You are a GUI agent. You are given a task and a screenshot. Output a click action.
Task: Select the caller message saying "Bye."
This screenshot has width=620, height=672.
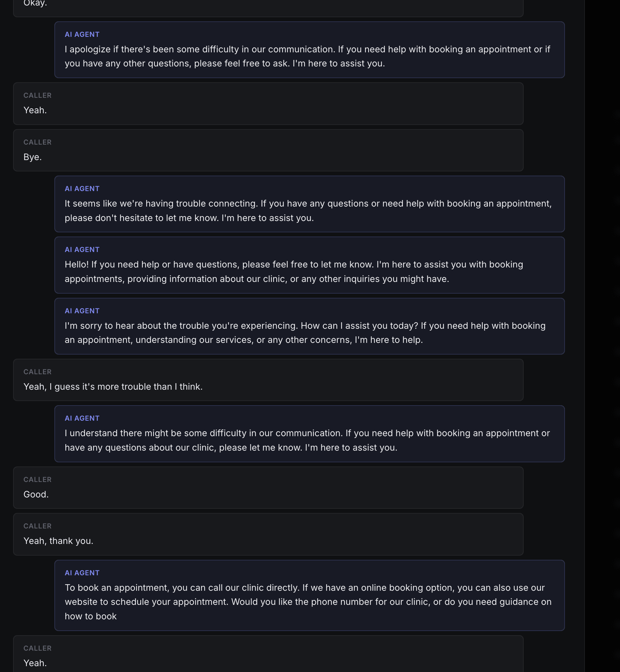pos(268,150)
